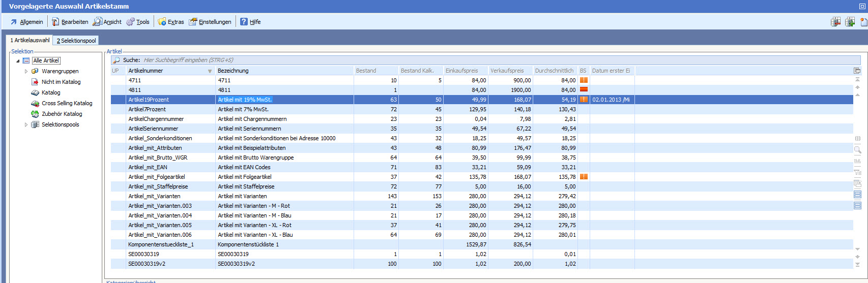Viewport: 868px width, 283px height.
Task: Click the magnifier icon in right sidebar
Action: (857, 150)
